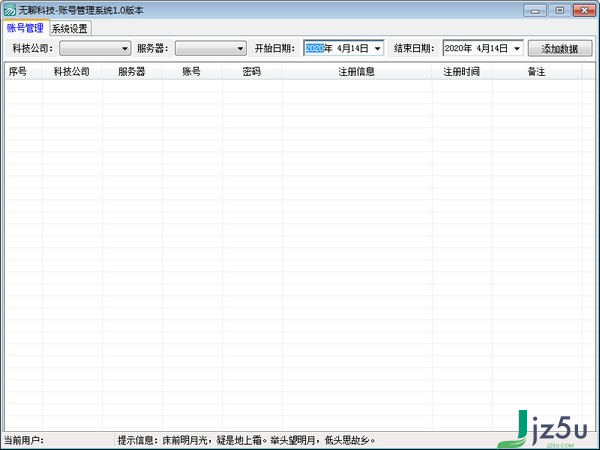The height and width of the screenshot is (450, 600).
Task: Select the year in 结束日期 field
Action: tap(454, 48)
